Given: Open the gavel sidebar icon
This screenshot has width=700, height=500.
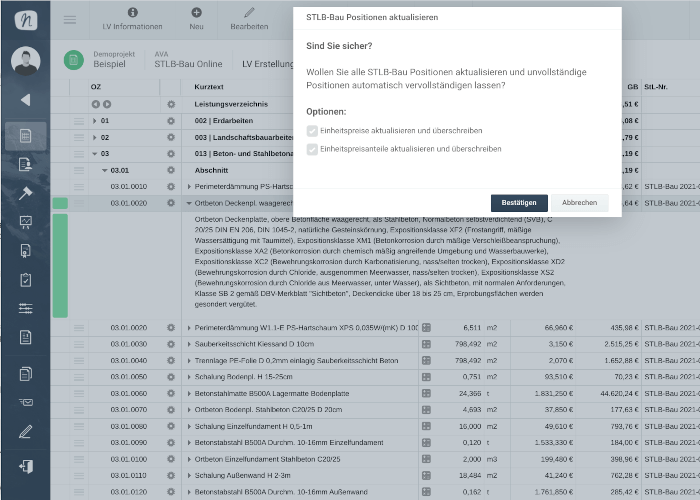Looking at the screenshot, I should coord(25,193).
